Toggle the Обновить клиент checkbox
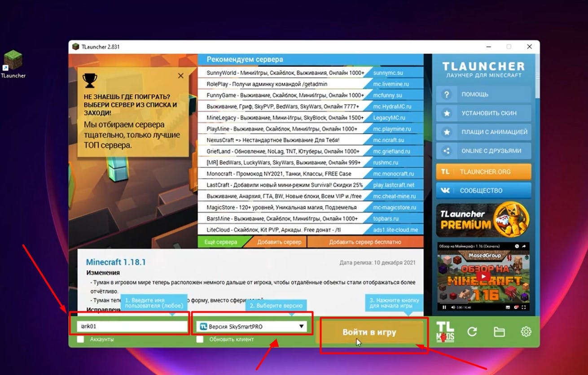 point(200,340)
